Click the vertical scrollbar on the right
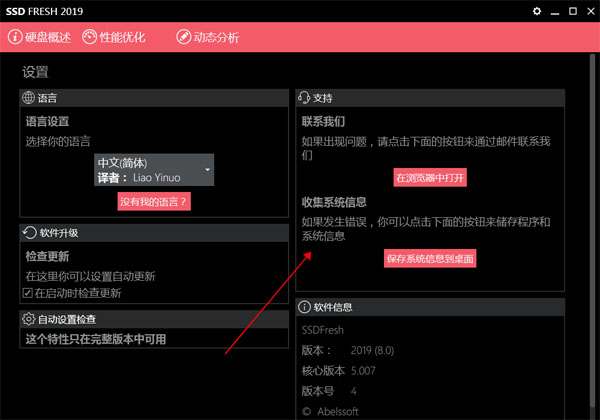600x420 pixels. point(592,230)
